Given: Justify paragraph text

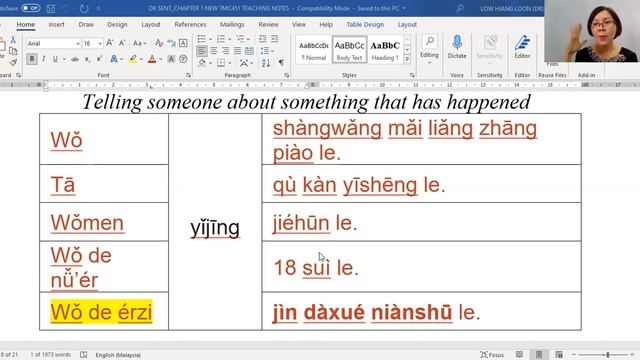Looking at the screenshot, I should [x=237, y=51].
